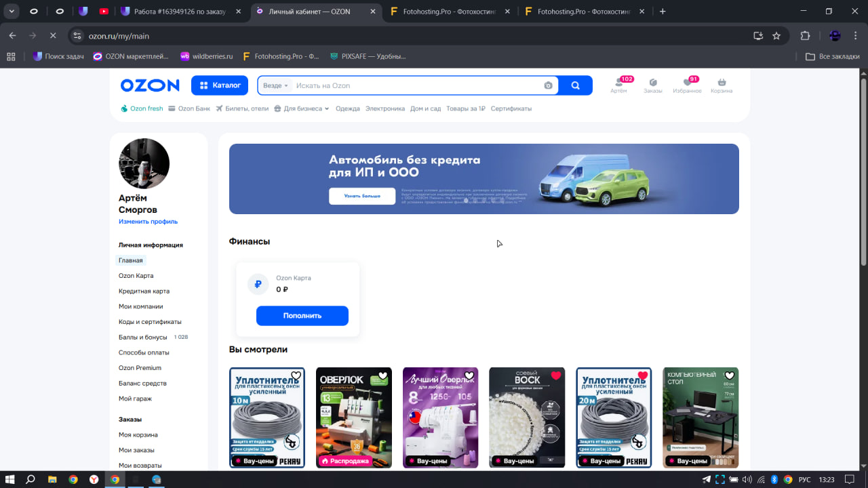Close the Личный кабинет — OZON tab
Viewport: 868px width, 488px height.
pos(373,12)
